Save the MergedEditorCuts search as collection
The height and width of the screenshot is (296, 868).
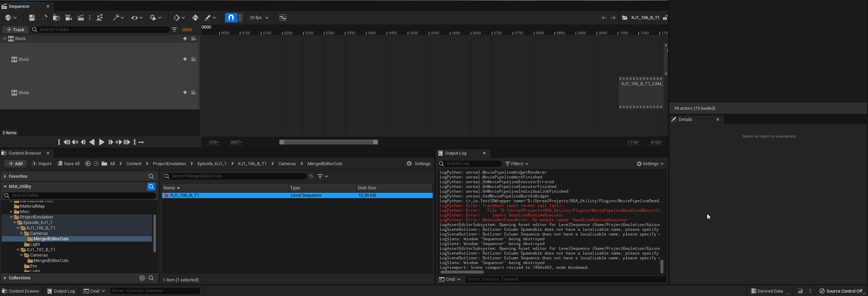click(311, 176)
